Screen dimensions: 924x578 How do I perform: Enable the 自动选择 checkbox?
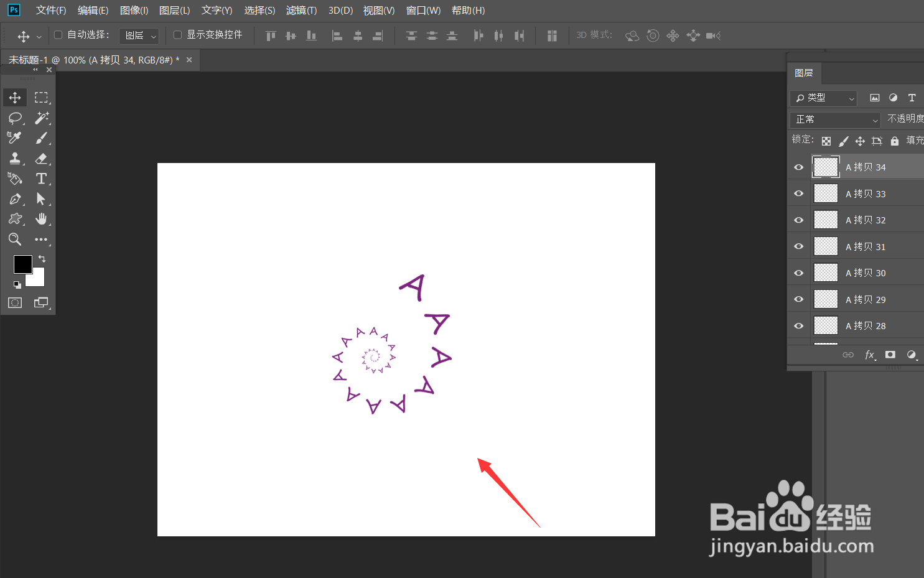(x=58, y=34)
